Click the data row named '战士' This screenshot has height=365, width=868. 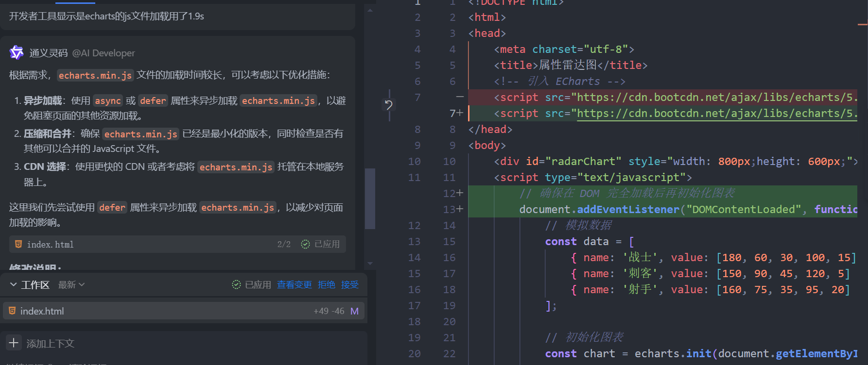[x=713, y=257]
